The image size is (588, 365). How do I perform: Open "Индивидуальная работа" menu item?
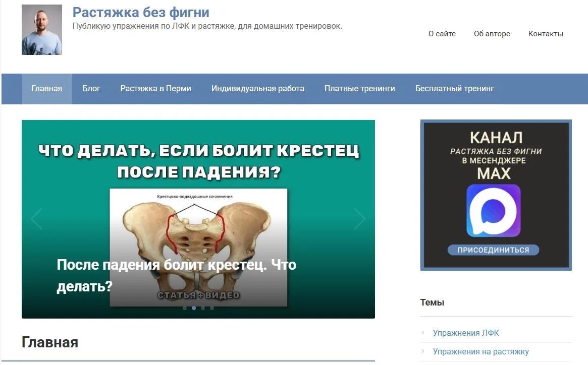coord(257,89)
